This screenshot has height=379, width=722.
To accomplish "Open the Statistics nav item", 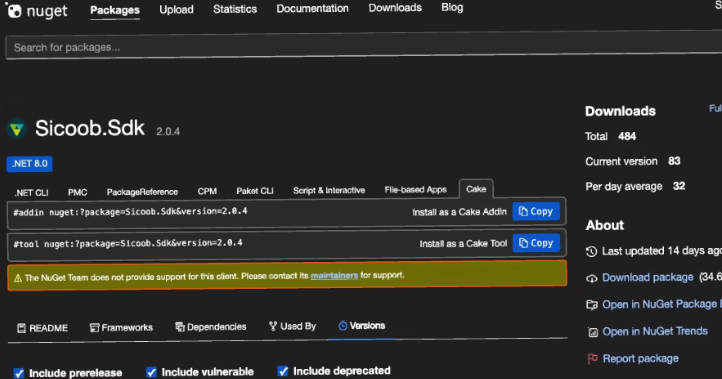I will click(x=235, y=9).
